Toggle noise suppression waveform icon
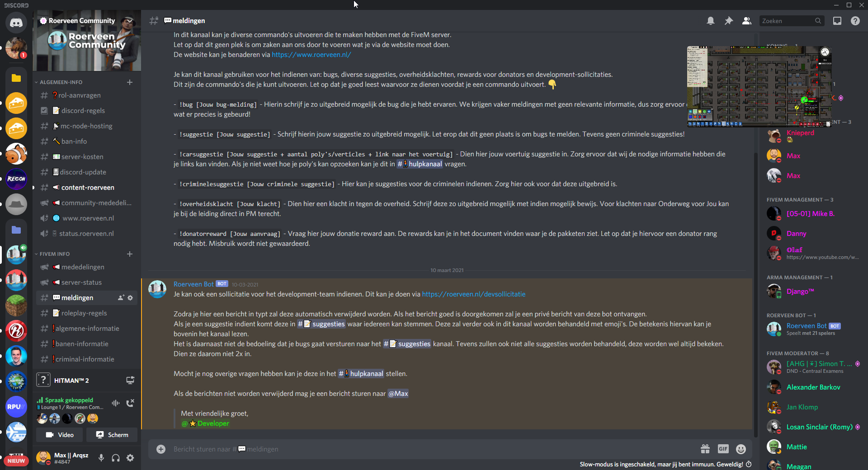 point(116,403)
